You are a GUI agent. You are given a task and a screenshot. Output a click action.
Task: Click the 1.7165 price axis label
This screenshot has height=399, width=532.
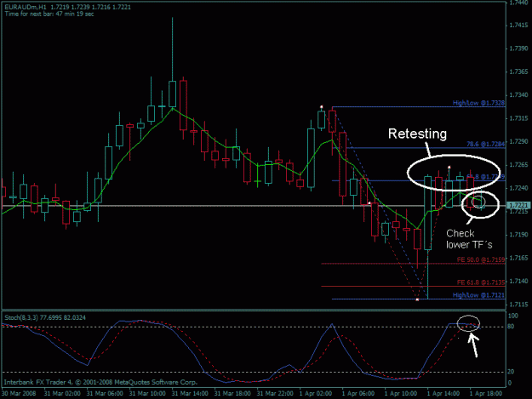pyautogui.click(x=518, y=258)
